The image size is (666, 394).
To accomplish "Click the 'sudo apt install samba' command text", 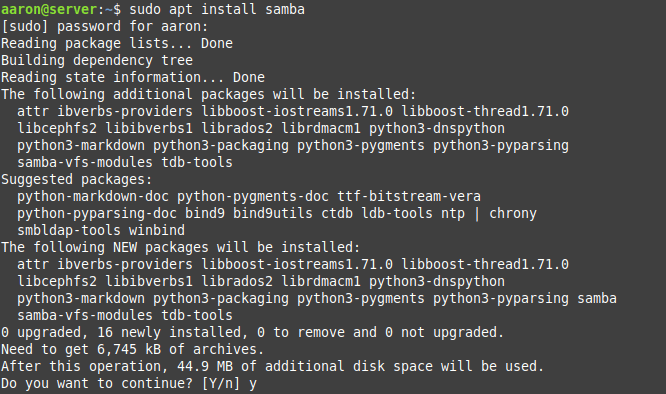I will coord(217,9).
